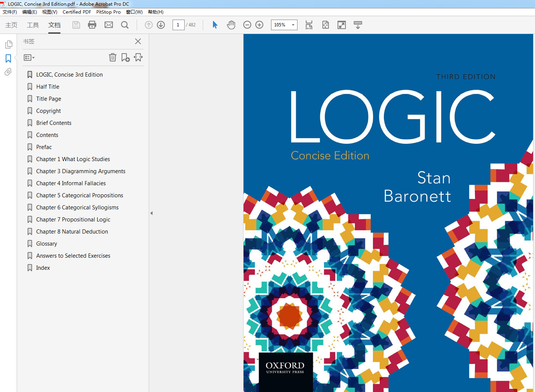Zoom in with the plus icon
This screenshot has width=535, height=392.
[x=259, y=25]
